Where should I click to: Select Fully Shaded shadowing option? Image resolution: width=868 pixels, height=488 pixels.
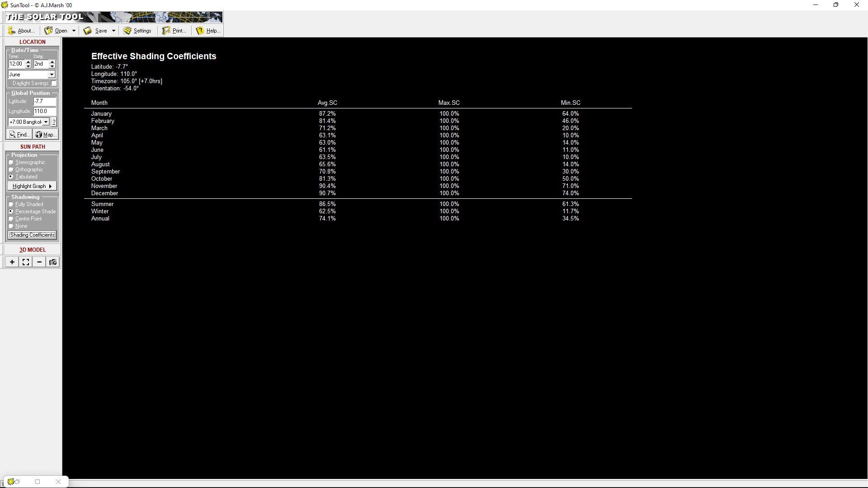pyautogui.click(x=11, y=204)
